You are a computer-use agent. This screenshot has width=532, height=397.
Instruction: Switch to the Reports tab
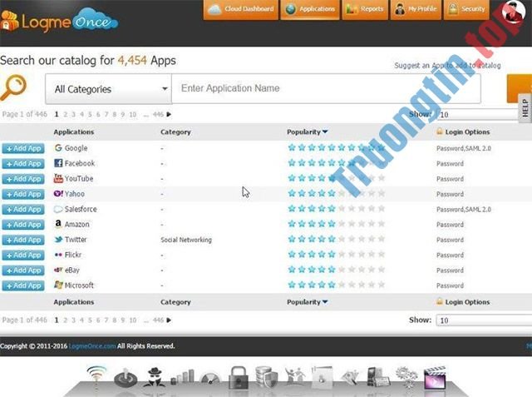tap(365, 10)
